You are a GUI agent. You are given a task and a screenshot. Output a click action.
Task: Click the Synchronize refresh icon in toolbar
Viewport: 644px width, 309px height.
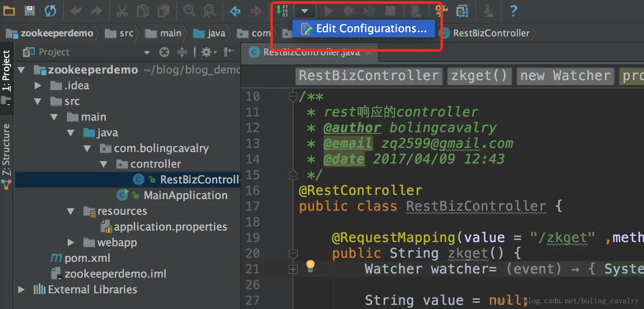50,11
